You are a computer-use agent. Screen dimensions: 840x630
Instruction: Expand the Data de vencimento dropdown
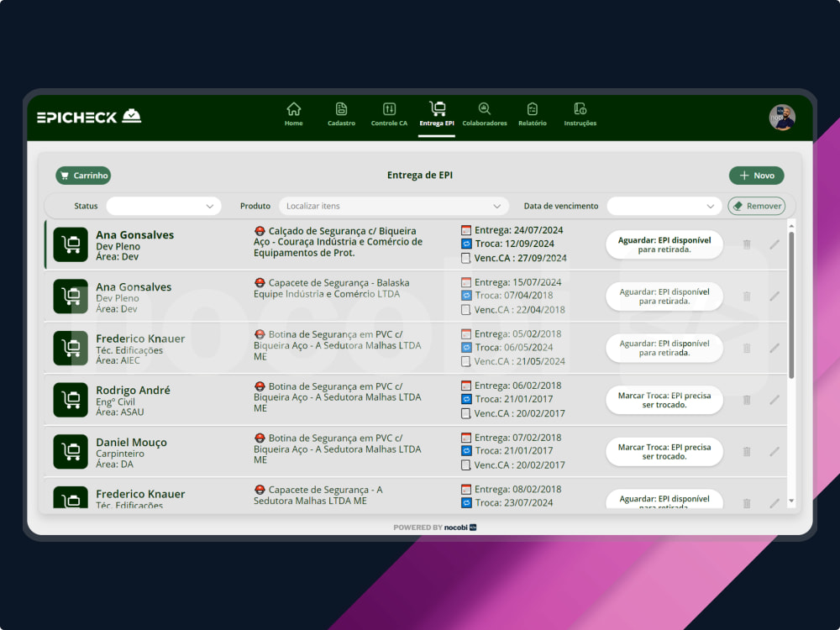point(664,206)
